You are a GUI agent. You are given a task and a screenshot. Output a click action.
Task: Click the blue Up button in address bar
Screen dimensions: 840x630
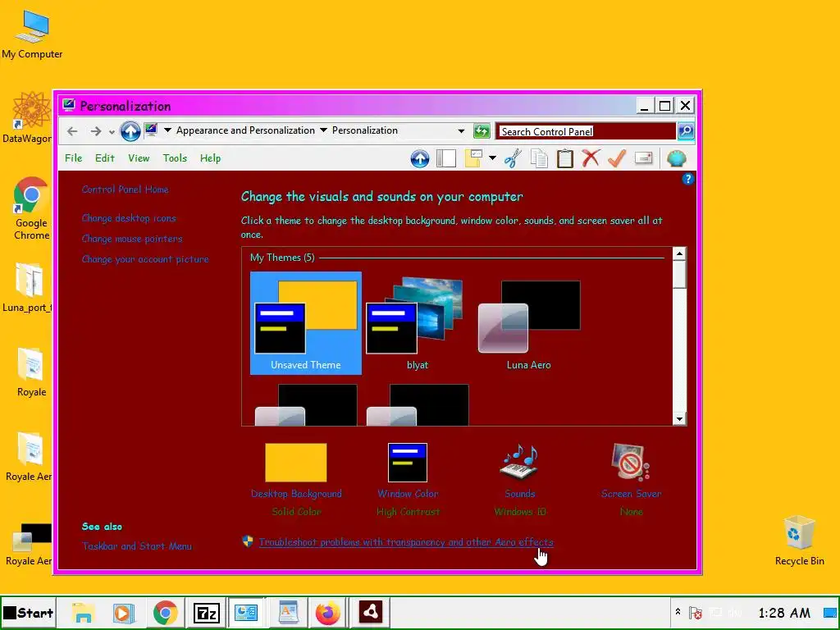[130, 130]
